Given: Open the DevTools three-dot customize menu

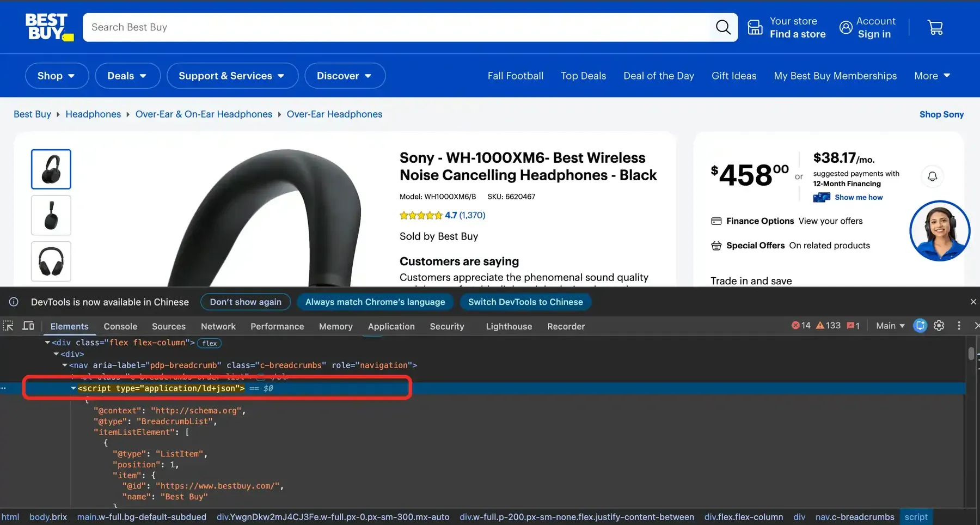Looking at the screenshot, I should (x=959, y=326).
